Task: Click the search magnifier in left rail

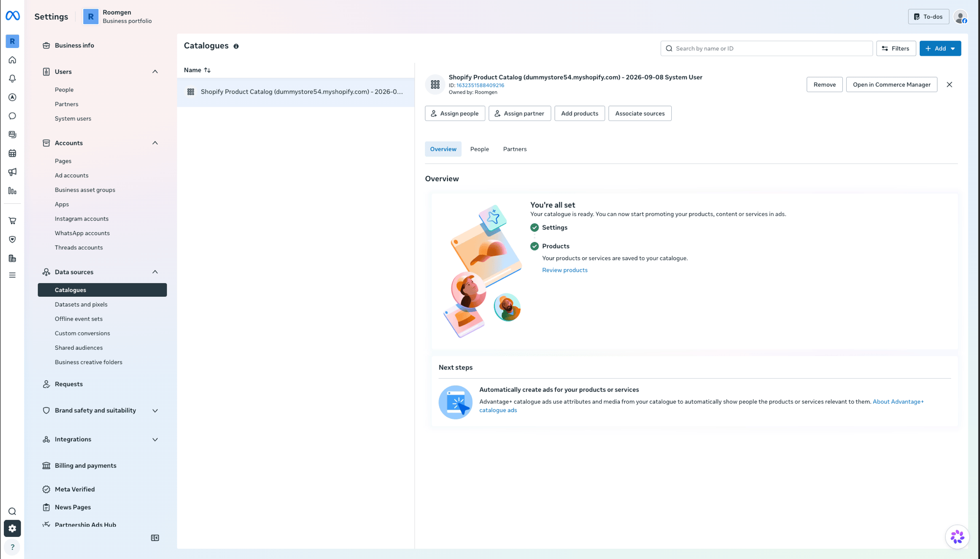Action: click(12, 511)
